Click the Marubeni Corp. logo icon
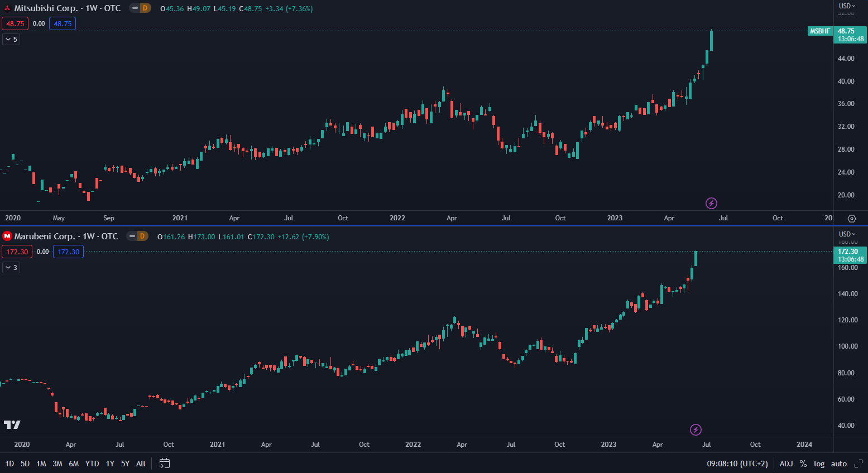 [x=7, y=236]
